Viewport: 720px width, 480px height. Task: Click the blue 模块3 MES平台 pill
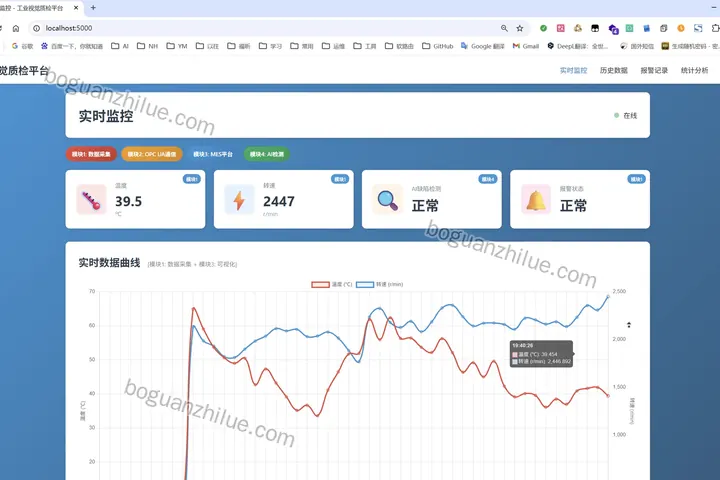(x=213, y=154)
